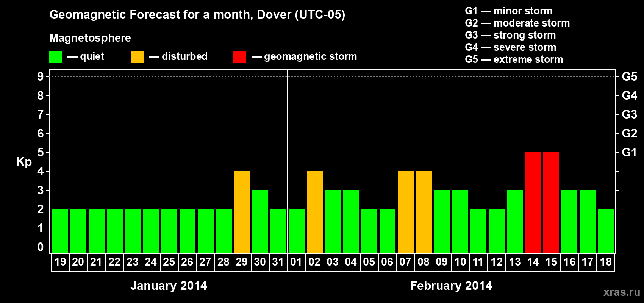This screenshot has height=303, width=644.
Task: Click the G1 label on right axis
Action: pyautogui.click(x=630, y=152)
